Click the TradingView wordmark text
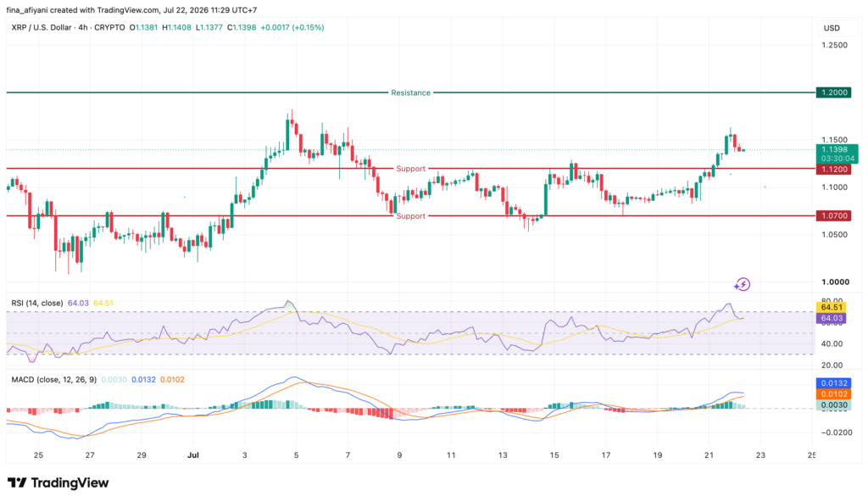The height and width of the screenshot is (502, 868). [x=70, y=482]
